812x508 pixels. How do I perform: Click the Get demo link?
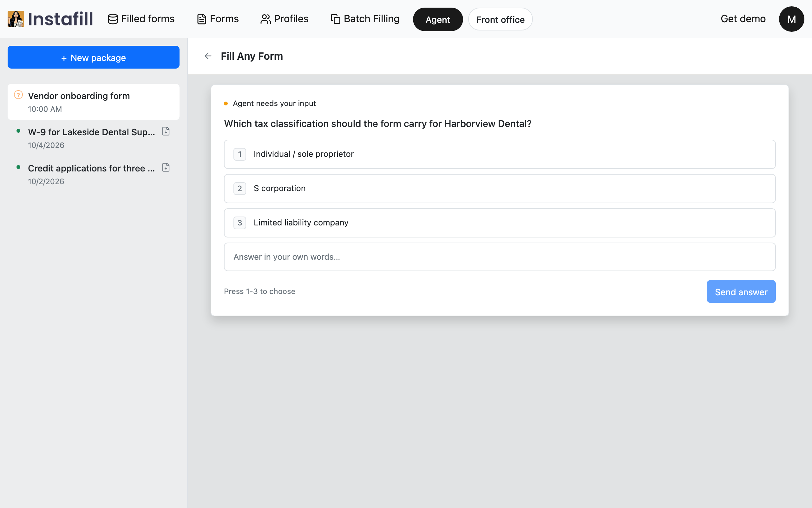pos(743,19)
